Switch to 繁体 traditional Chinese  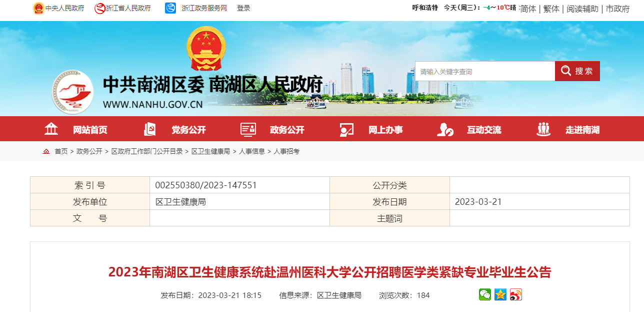tap(551, 9)
